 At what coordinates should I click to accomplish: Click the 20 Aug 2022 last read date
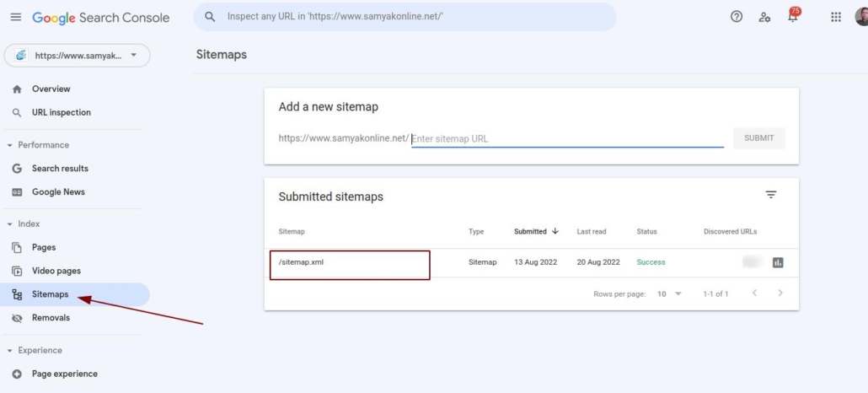click(598, 262)
